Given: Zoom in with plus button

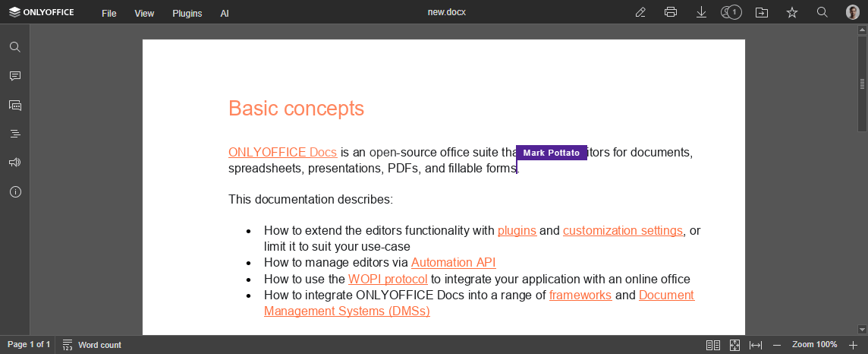Looking at the screenshot, I should [x=853, y=345].
